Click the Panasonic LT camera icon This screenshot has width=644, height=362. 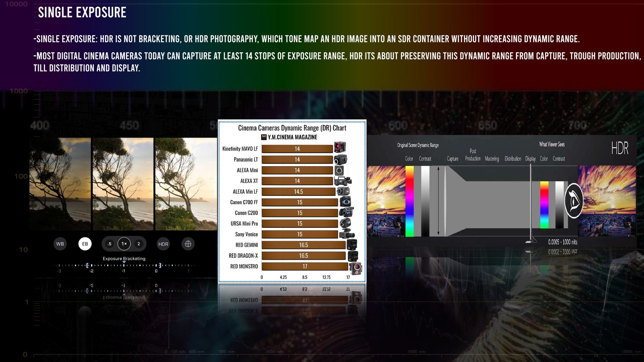(341, 159)
